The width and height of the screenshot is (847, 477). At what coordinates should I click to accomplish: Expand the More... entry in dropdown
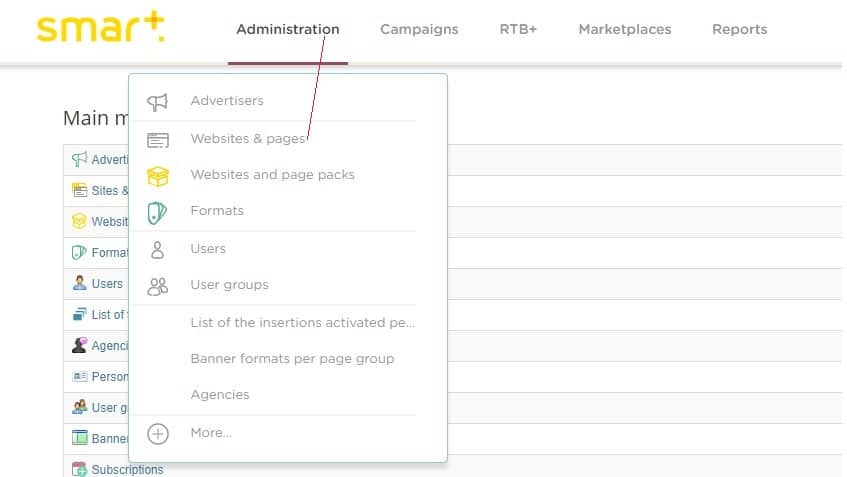coord(211,433)
